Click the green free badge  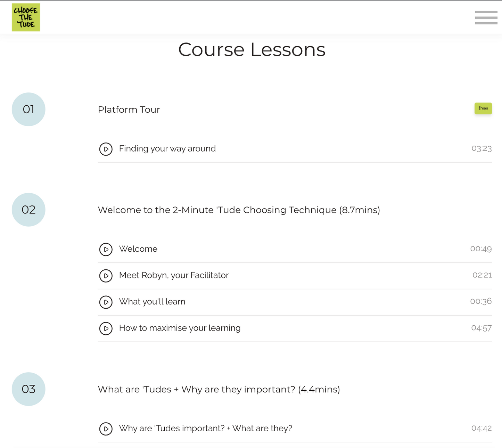coord(483,108)
